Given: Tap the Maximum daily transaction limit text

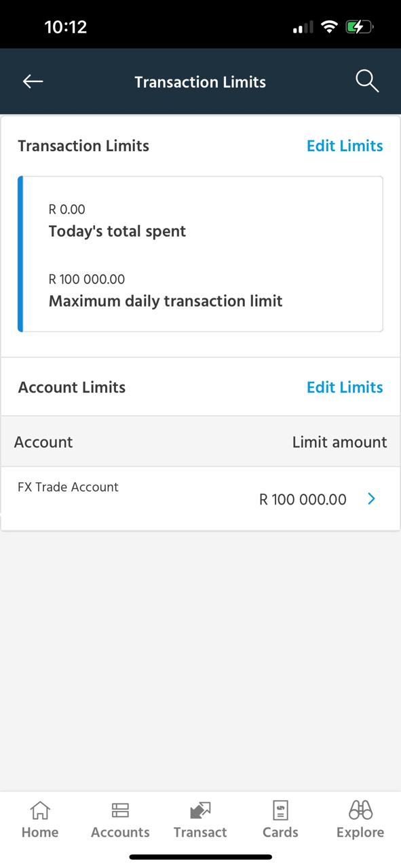Looking at the screenshot, I should click(166, 301).
